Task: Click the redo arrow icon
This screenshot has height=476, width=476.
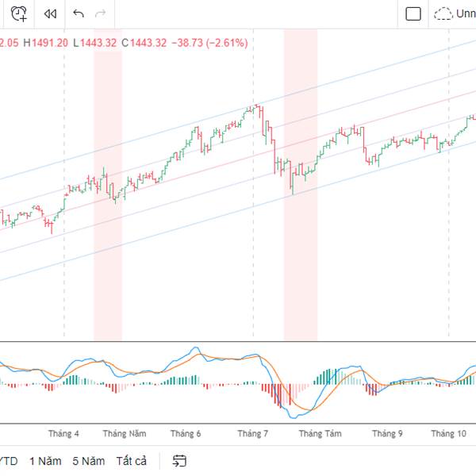Action: (100, 13)
